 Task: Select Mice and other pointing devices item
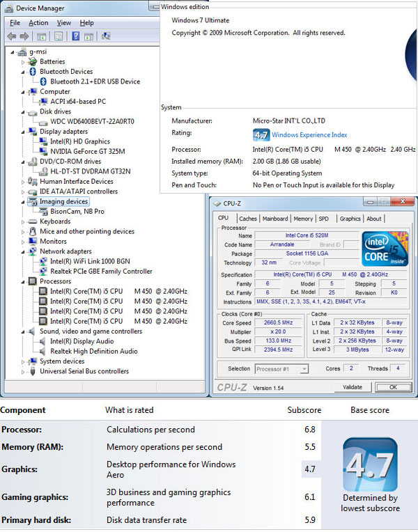point(87,231)
